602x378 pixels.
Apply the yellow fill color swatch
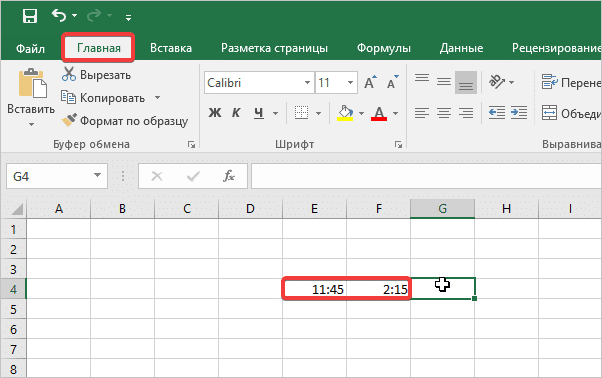pyautogui.click(x=345, y=114)
